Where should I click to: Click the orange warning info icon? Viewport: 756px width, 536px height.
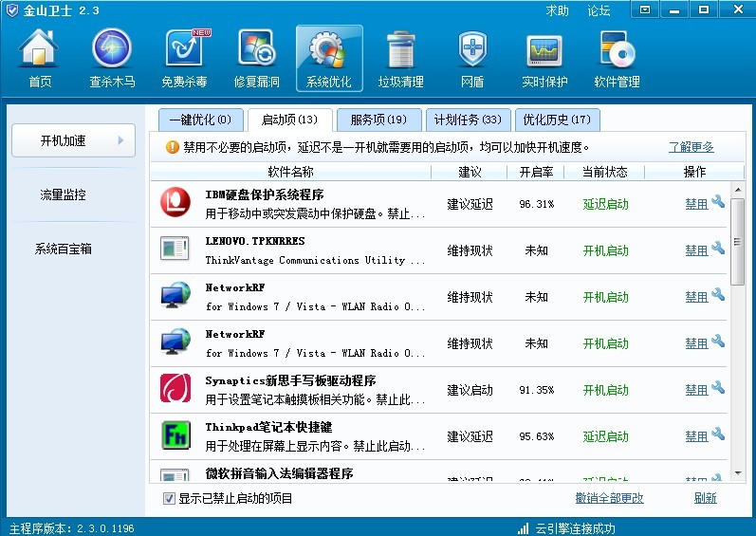[172, 147]
